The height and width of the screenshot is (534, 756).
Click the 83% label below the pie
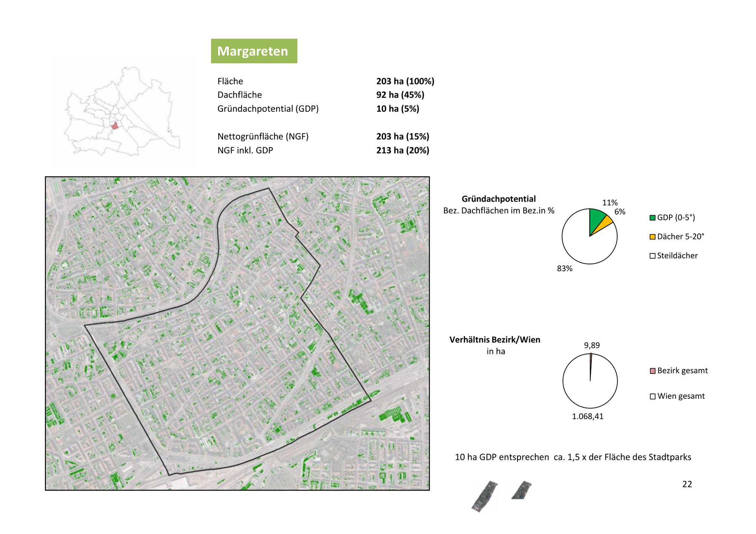564,269
